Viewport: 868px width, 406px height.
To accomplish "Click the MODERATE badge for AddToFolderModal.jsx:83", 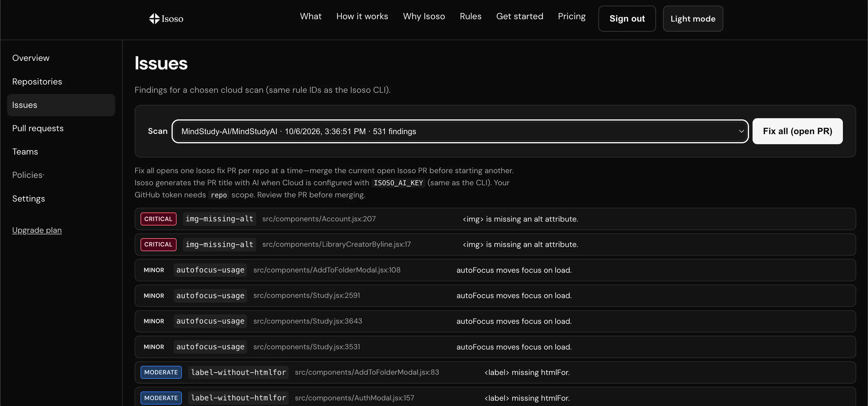I will click(161, 372).
